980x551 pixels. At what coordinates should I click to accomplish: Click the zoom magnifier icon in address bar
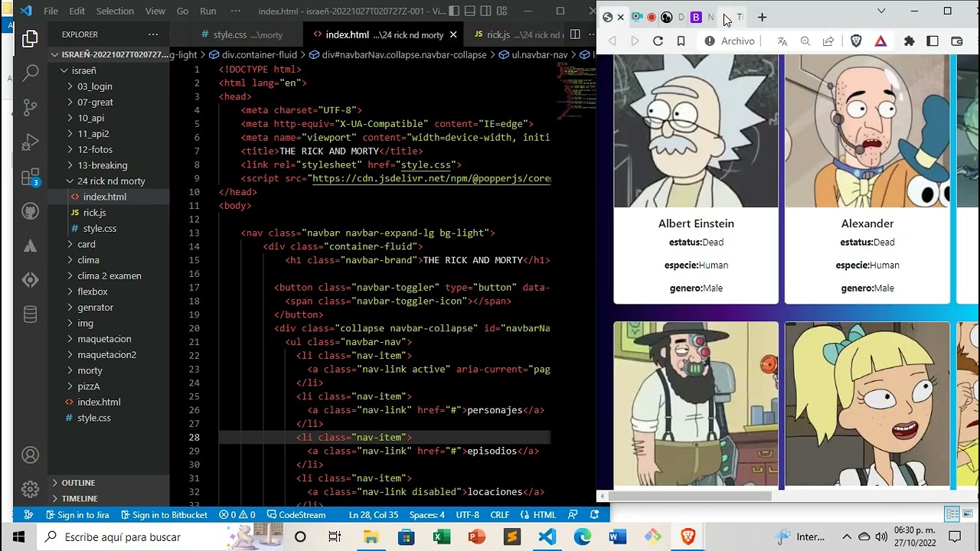[x=805, y=41]
